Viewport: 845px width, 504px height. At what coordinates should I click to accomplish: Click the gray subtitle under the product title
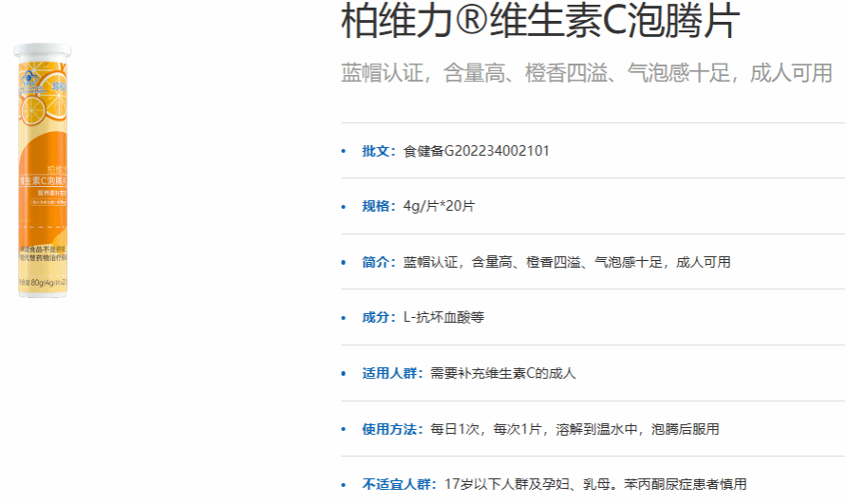tap(586, 73)
